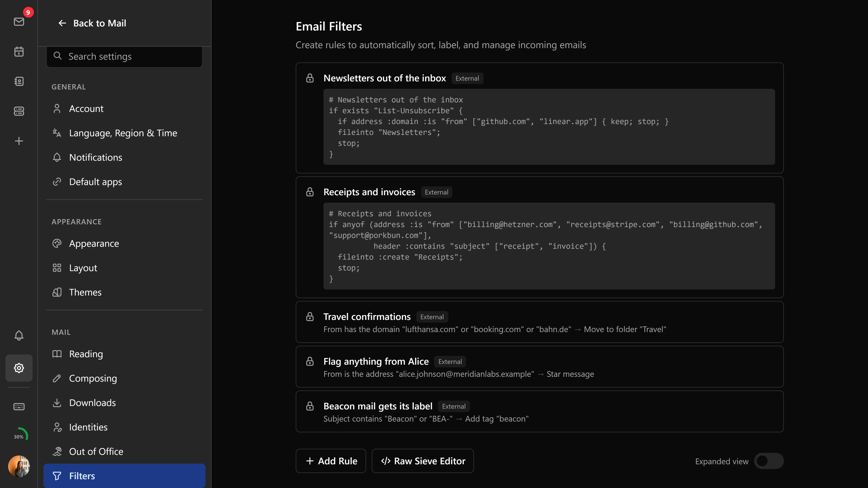Click the Newsletters out of the inbox title
The width and height of the screenshot is (868, 488).
click(x=384, y=78)
